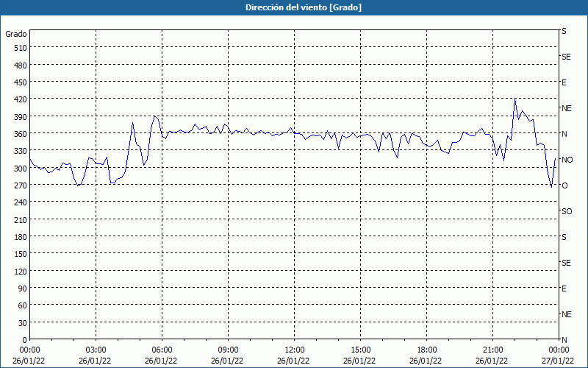Viewport: 588px width, 368px height.
Task: Select the 150 tick label on the left axis
Action: (21, 254)
